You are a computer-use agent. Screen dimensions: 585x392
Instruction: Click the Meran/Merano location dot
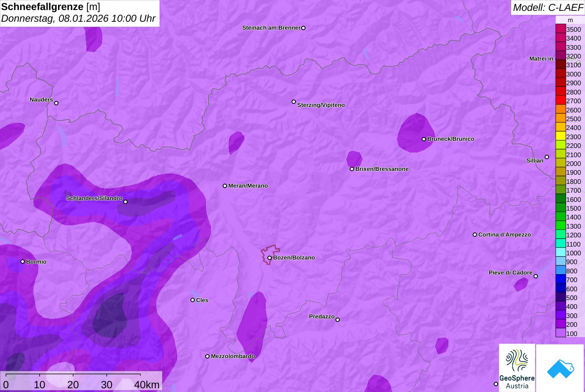pos(225,186)
